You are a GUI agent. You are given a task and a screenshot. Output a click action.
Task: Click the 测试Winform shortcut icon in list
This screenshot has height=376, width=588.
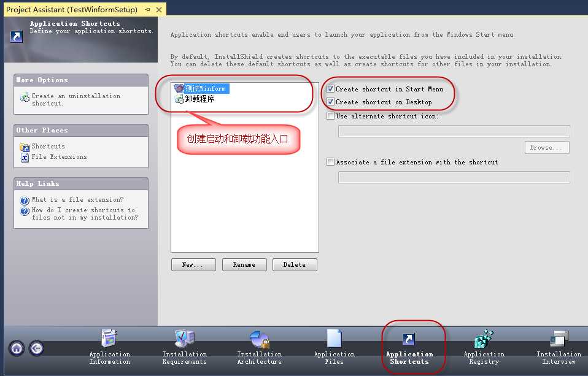[179, 88]
